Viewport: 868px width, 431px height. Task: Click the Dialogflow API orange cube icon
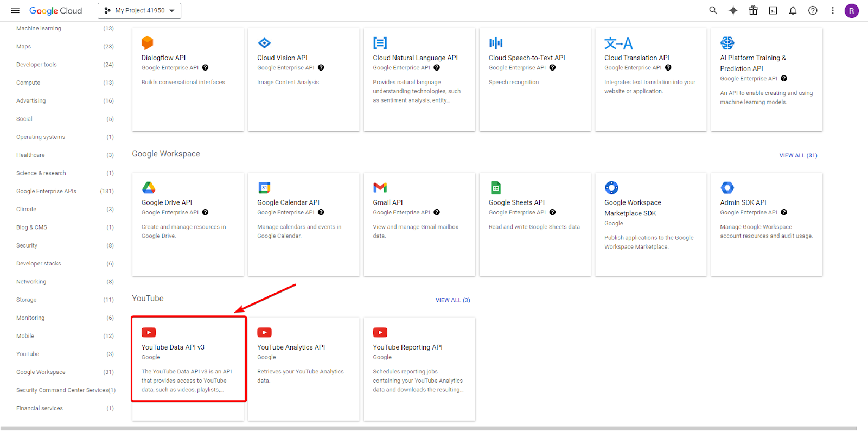point(148,43)
